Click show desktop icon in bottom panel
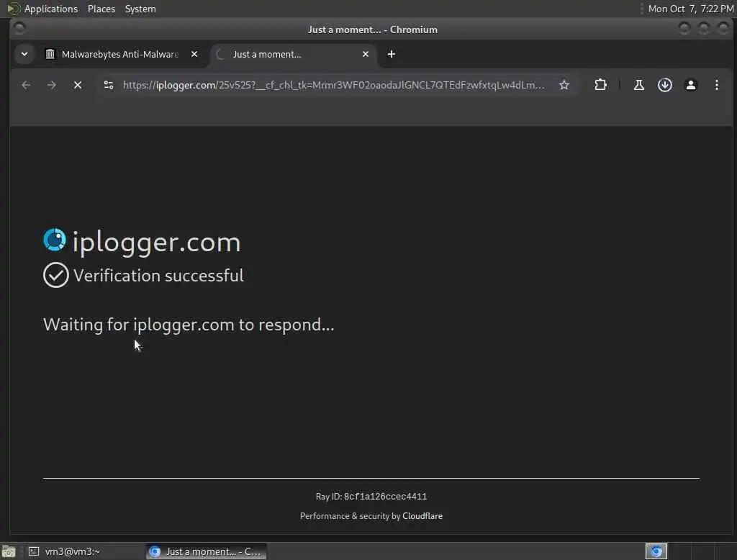 [9, 551]
